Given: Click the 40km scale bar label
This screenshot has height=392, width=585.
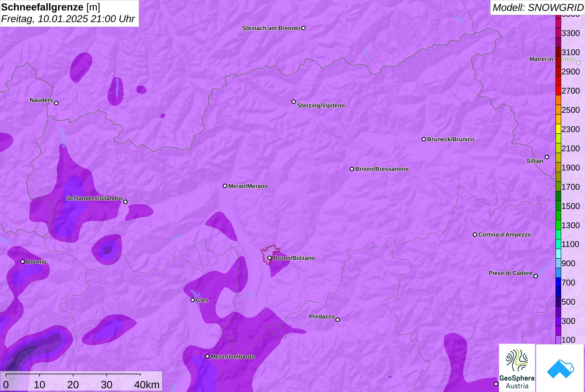Looking at the screenshot, I should pyautogui.click(x=147, y=385).
